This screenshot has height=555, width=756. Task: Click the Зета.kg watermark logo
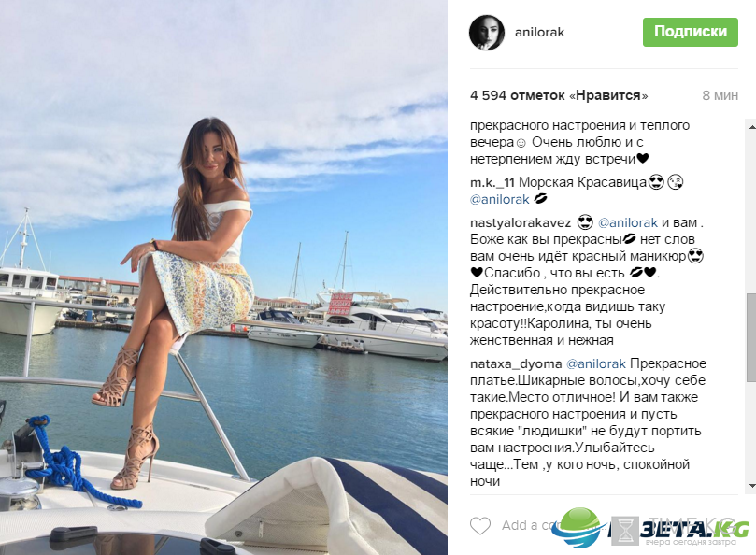(x=650, y=528)
